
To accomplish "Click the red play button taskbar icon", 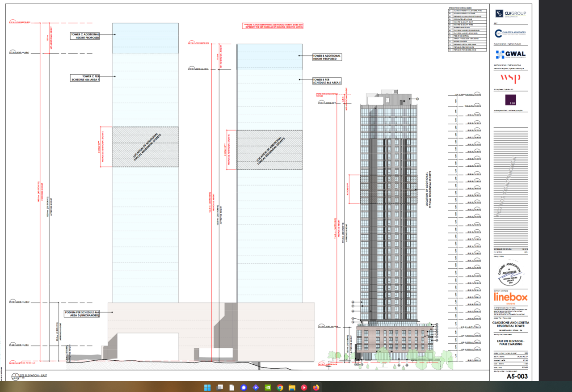I will (x=304, y=387).
